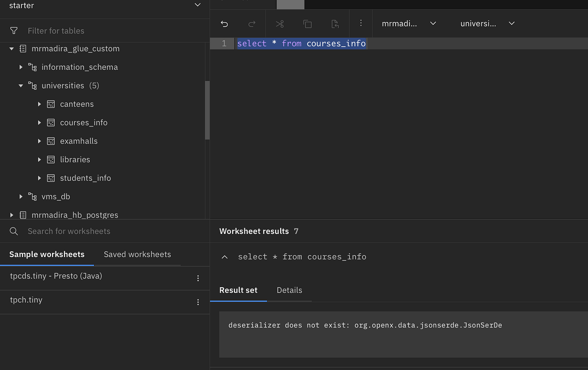The image size is (588, 370).
Task: Expand the vms_db schema
Action: pos(21,197)
